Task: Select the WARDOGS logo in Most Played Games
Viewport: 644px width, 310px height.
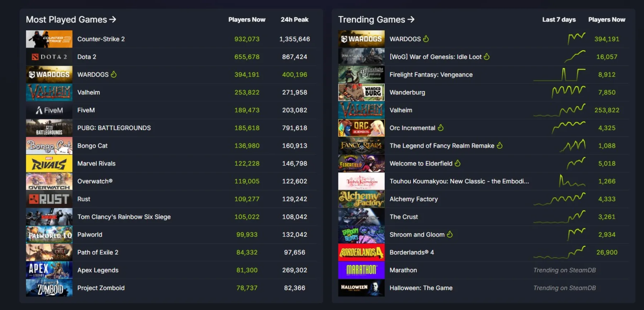Action: tap(49, 74)
